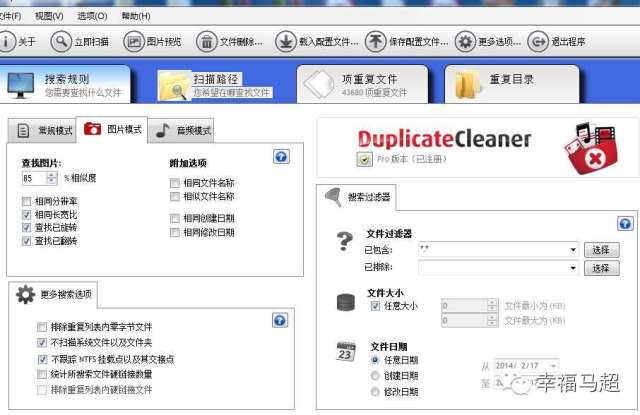640x415 pixels.
Task: Enable 相似文件名称 checkbox
Action: tap(175, 197)
